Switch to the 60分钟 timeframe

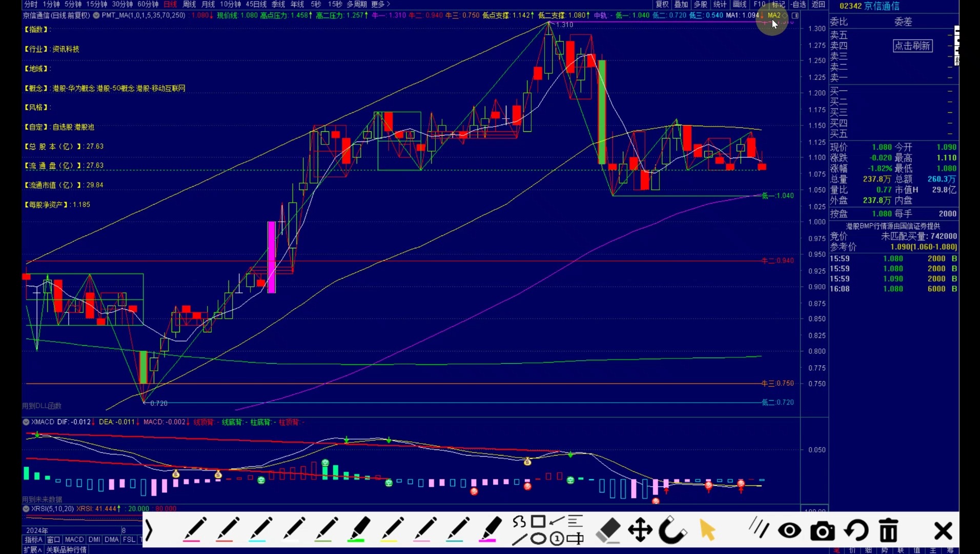148,4
